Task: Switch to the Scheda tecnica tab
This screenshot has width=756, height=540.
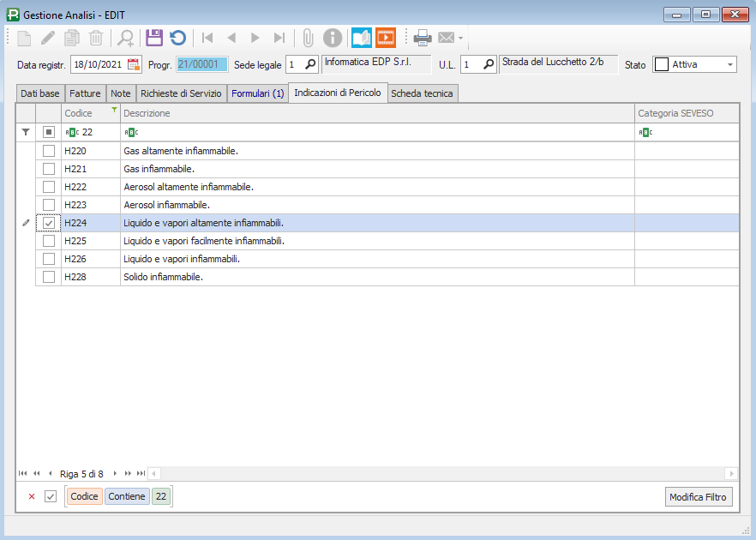Action: 422,93
